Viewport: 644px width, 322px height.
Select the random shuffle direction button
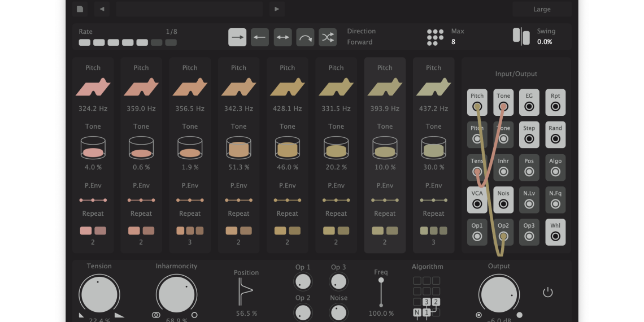point(328,37)
